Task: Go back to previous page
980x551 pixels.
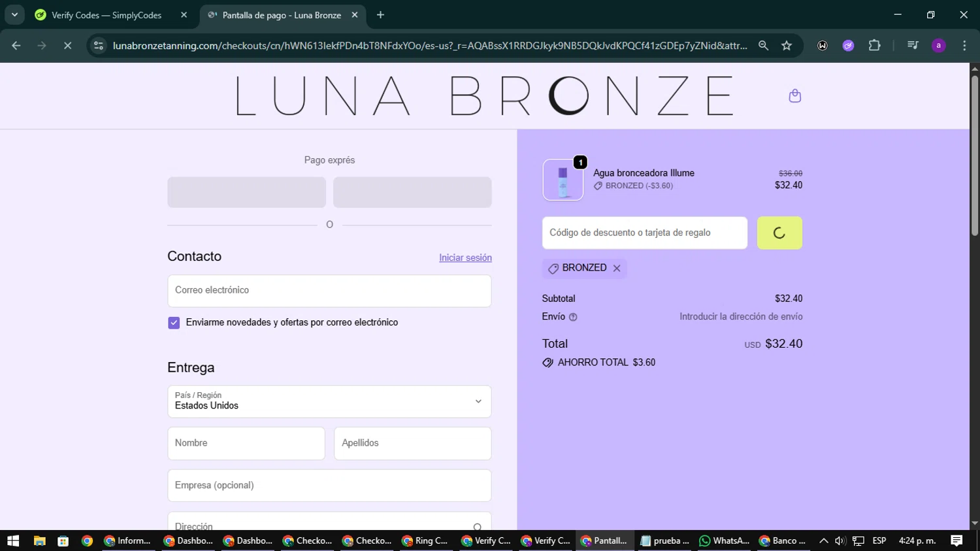Action: [x=16, y=45]
